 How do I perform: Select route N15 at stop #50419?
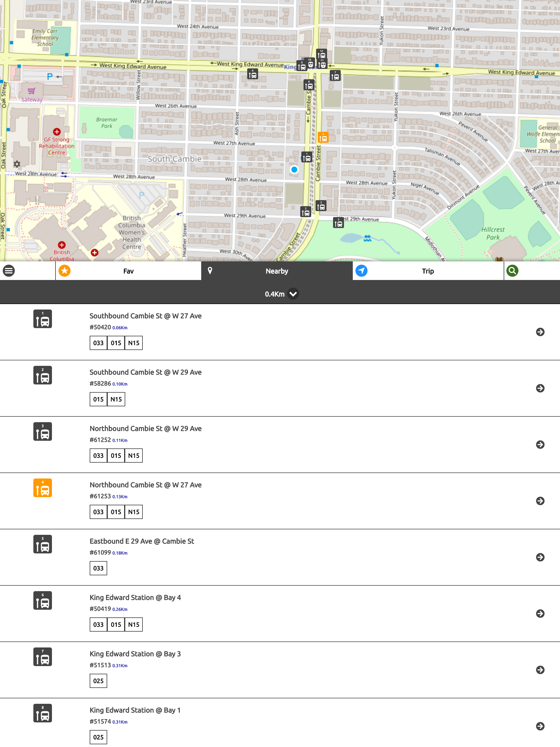(x=134, y=625)
